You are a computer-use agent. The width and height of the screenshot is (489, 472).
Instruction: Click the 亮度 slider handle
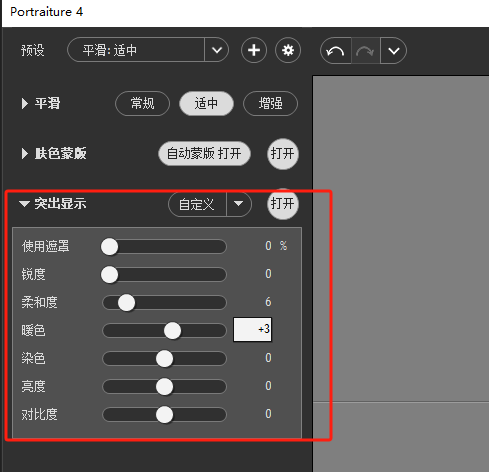coord(164,387)
